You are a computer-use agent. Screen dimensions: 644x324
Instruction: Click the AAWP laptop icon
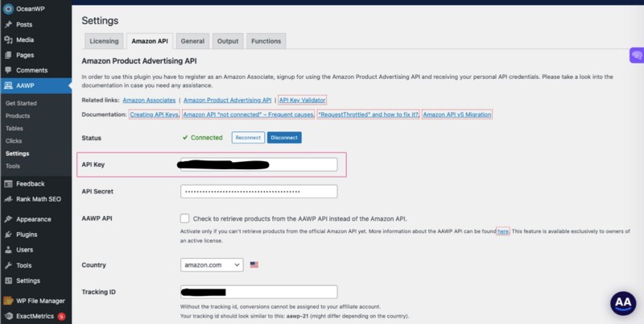coord(8,85)
